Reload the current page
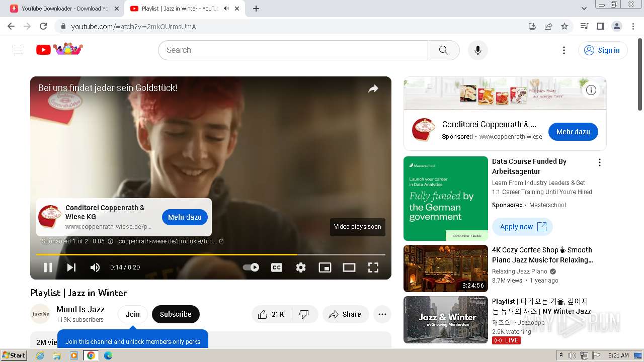The width and height of the screenshot is (644, 362). (x=43, y=26)
